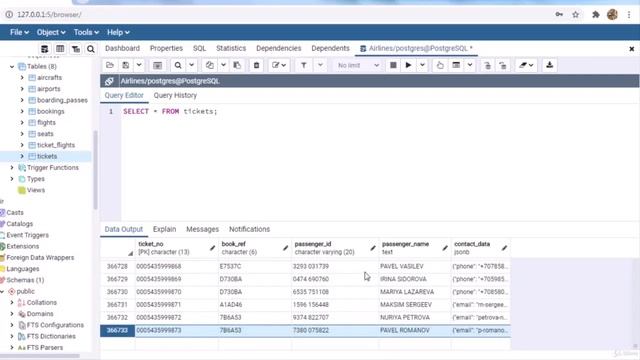Open the Help menu
Screen dimensions: 640x360
tap(118, 32)
